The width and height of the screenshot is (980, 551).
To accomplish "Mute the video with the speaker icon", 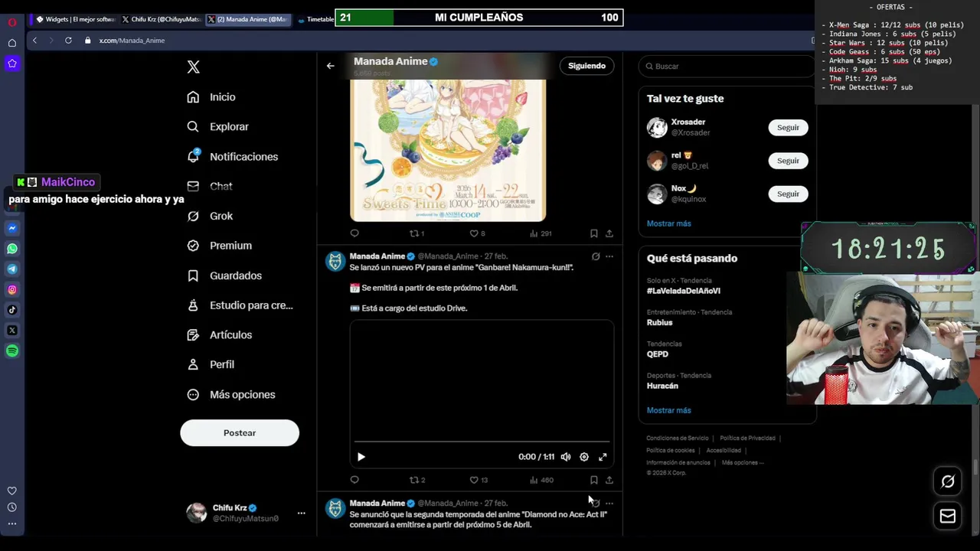I will click(x=566, y=457).
